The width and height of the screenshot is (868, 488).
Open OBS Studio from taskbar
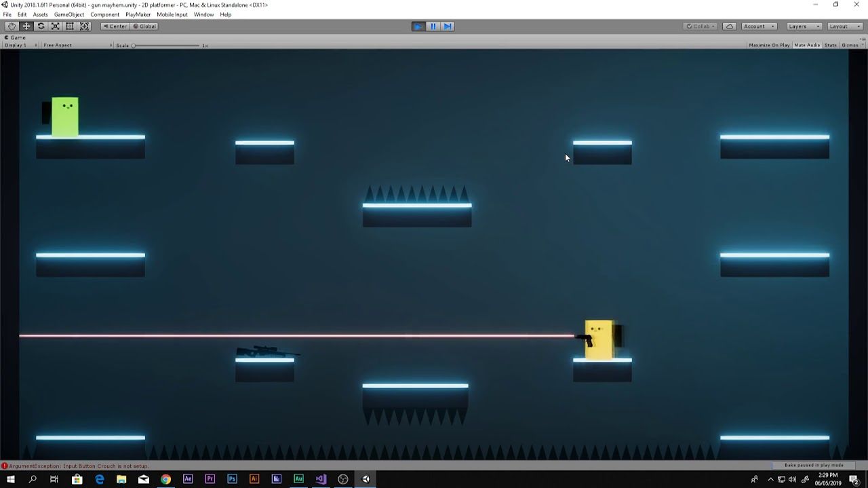342,479
